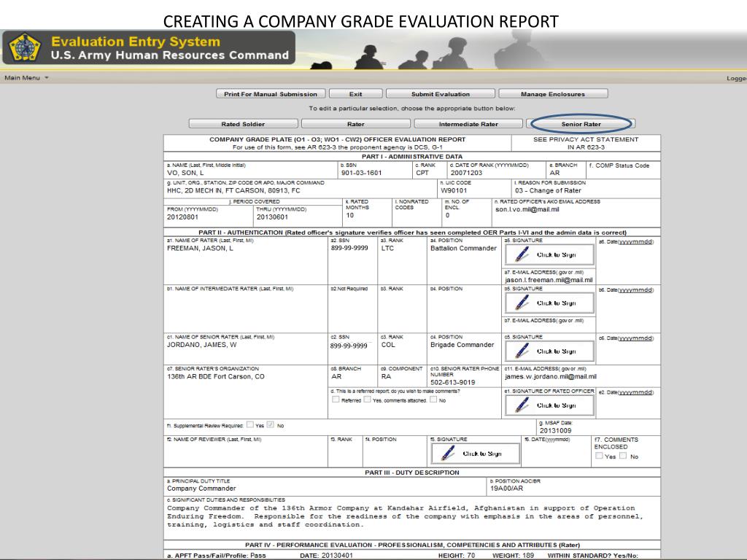Select the Intermediate Rater section button
The height and width of the screenshot is (560, 747).
click(x=468, y=124)
